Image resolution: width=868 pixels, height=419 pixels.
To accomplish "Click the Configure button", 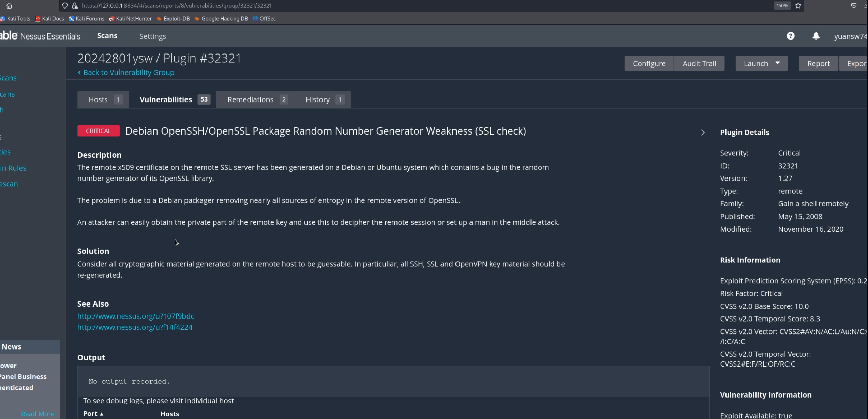I will coord(649,63).
